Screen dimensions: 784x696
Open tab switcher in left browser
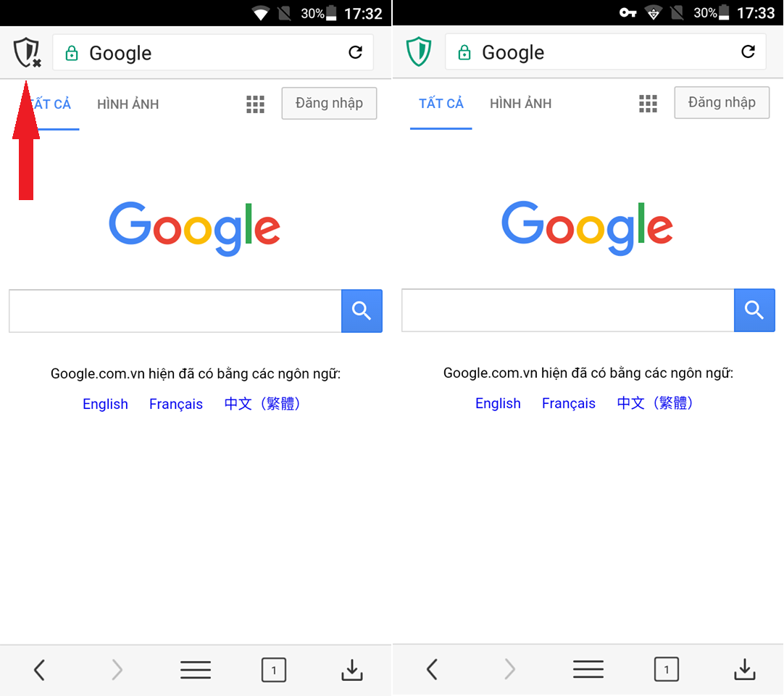pyautogui.click(x=273, y=669)
